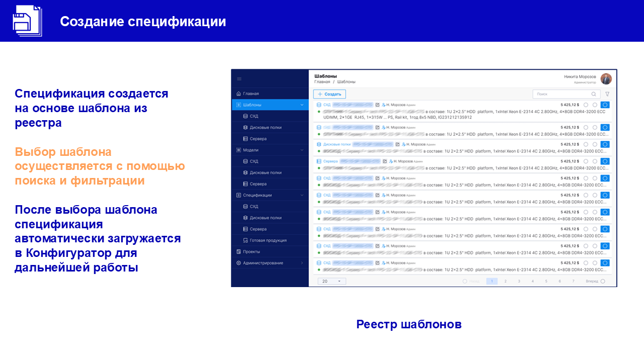Focus the Поиск search input field

coord(567,94)
